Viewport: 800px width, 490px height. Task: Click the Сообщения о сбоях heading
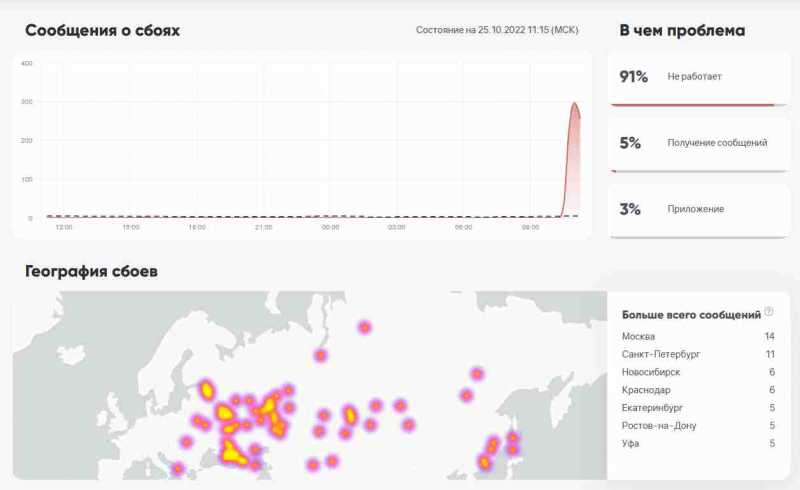[102, 30]
